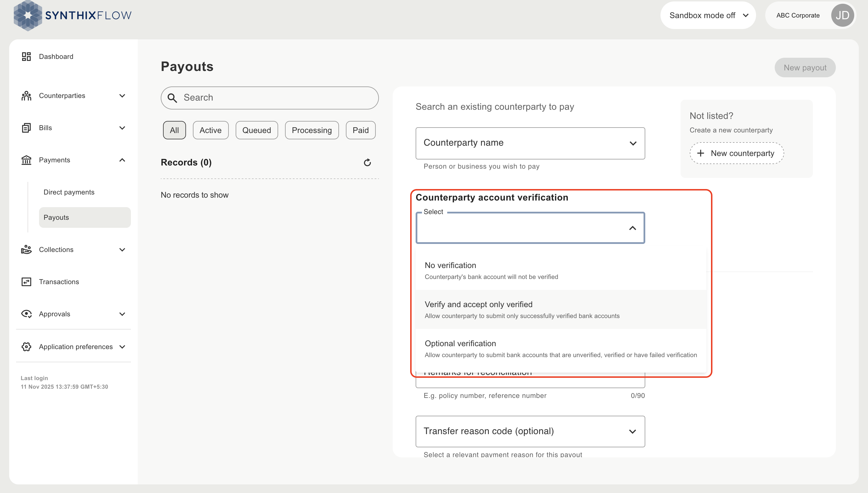Viewport: 868px width, 493px height.
Task: Click the 'No records to show' text
Action: (195, 195)
